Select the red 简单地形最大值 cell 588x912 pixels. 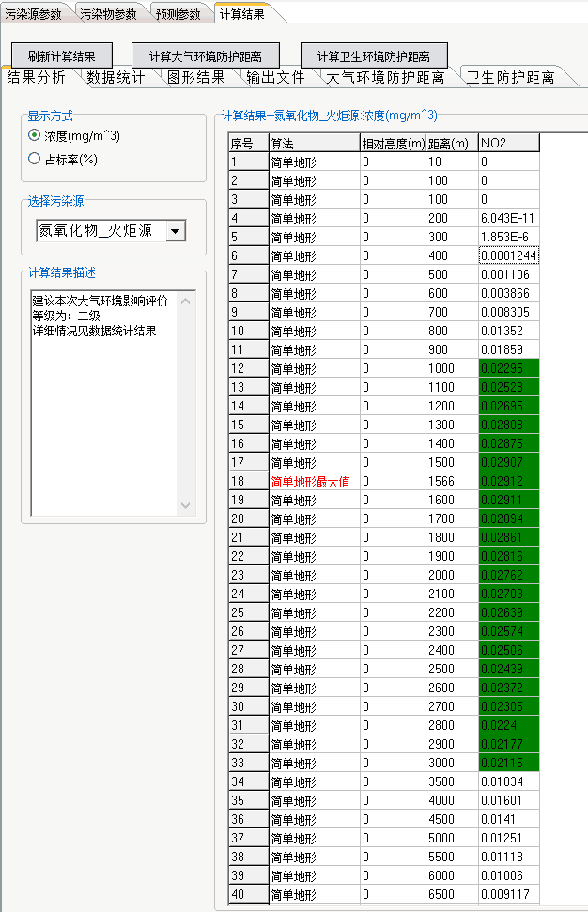pyautogui.click(x=315, y=481)
